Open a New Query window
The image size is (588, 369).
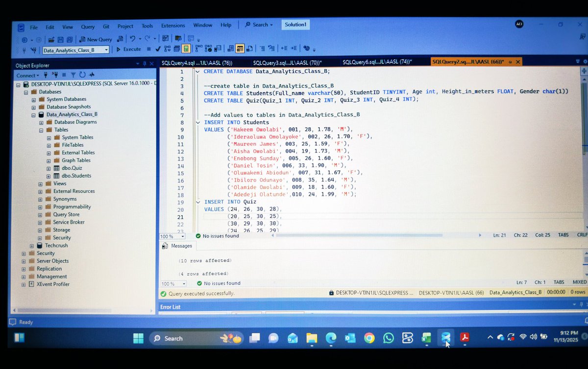(x=96, y=39)
